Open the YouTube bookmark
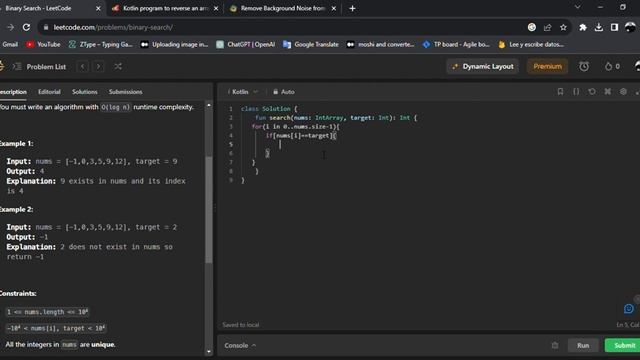This screenshot has width=640, height=360. (x=43, y=44)
